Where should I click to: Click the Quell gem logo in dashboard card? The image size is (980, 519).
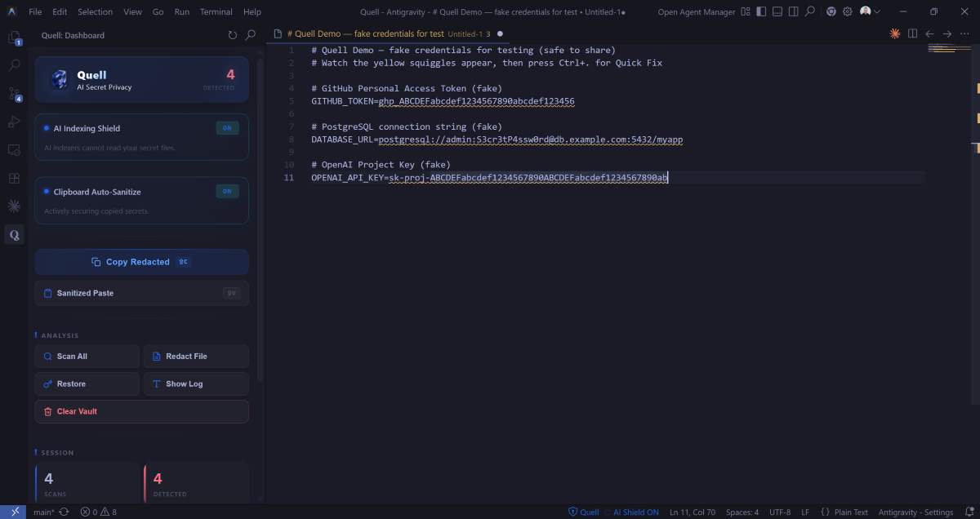(60, 79)
